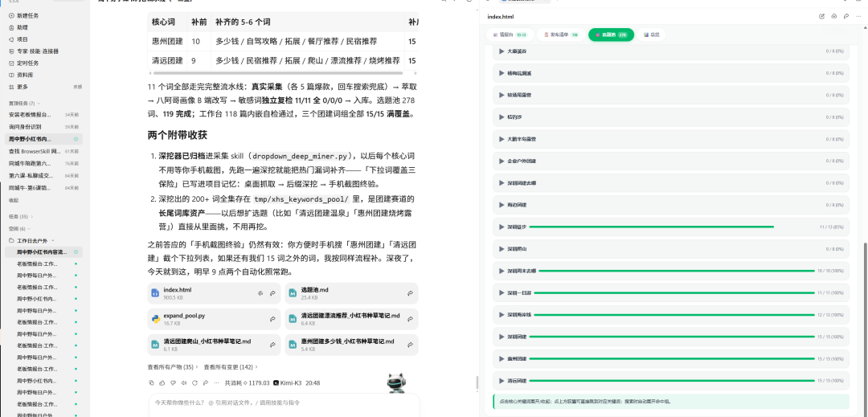Click the share icon on expand_pool.py card
868x417 pixels.
coord(273,319)
